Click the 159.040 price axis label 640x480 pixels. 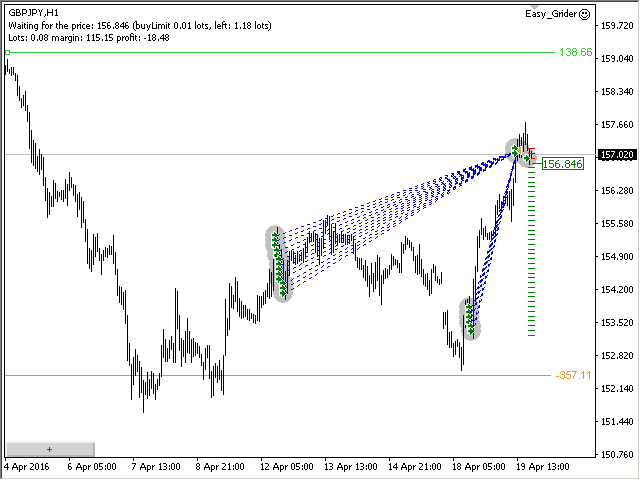pos(617,59)
